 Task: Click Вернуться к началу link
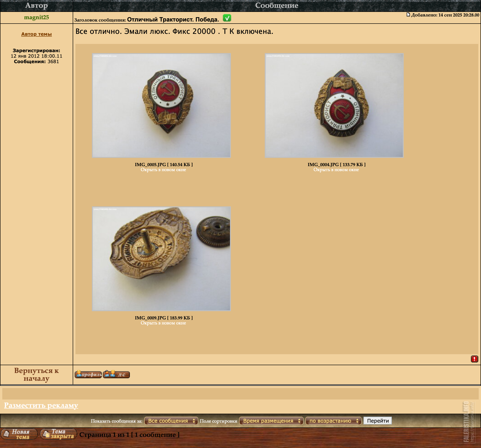[x=36, y=374]
